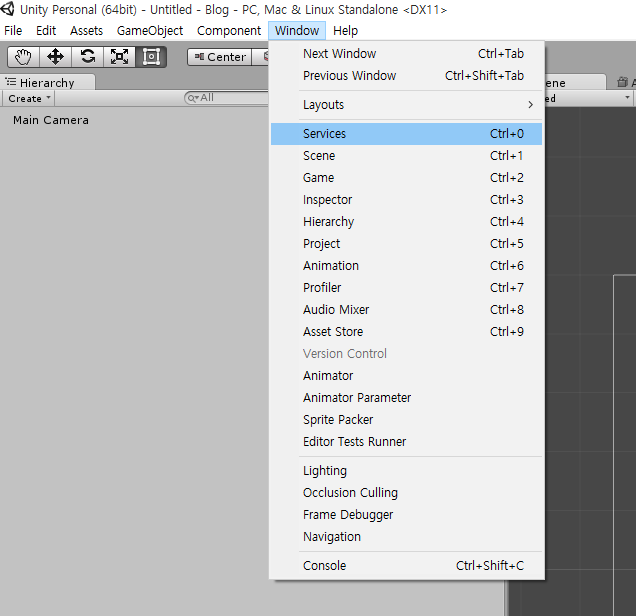Select the Hand tool
636x616 pixels.
click(x=23, y=57)
